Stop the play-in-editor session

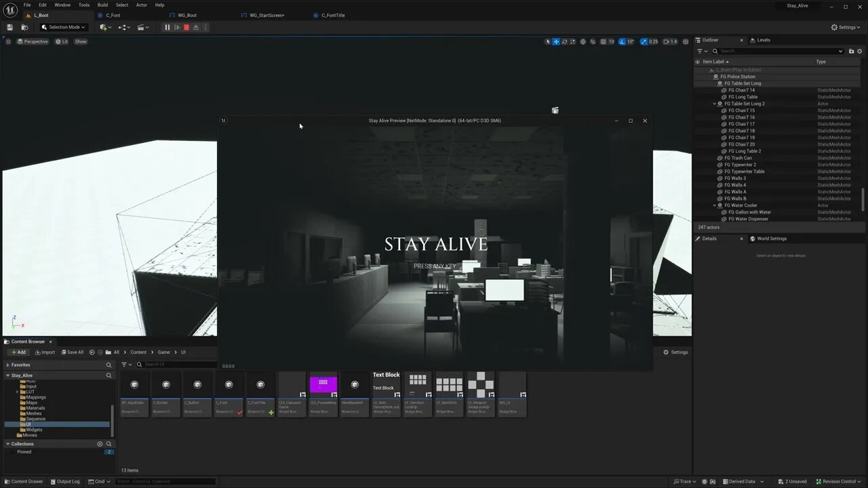186,27
